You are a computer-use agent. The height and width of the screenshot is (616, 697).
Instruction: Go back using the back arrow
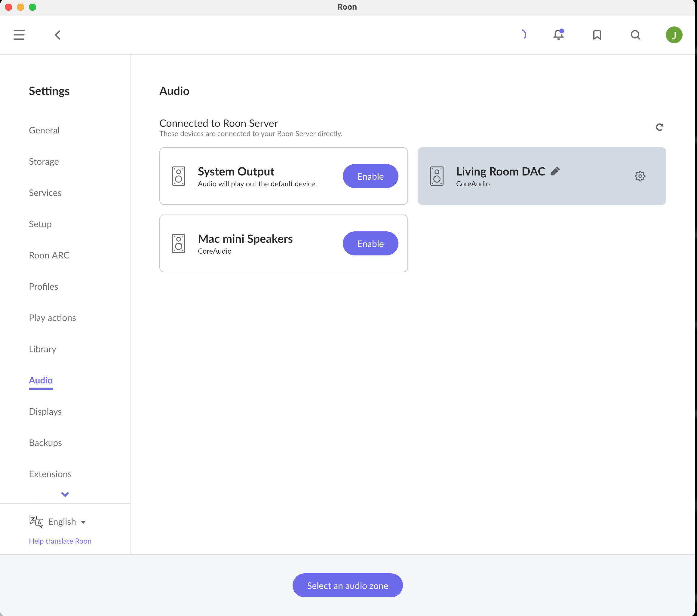coord(58,35)
